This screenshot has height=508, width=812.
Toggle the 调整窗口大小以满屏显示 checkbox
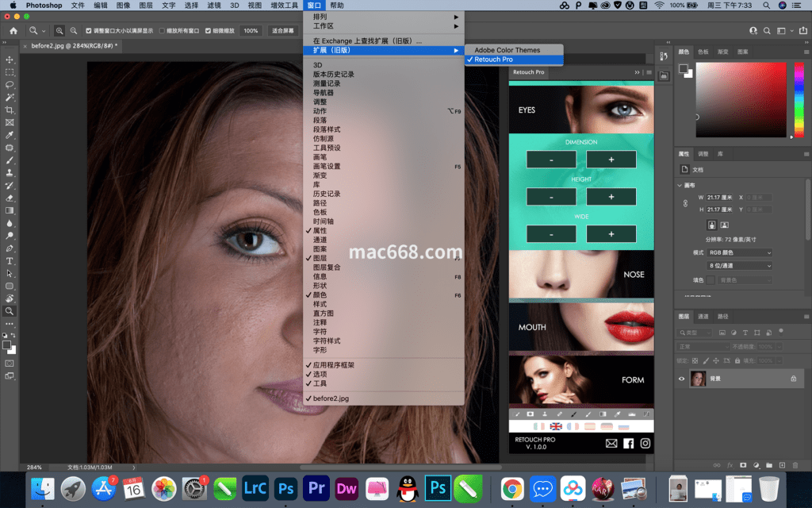pos(89,31)
